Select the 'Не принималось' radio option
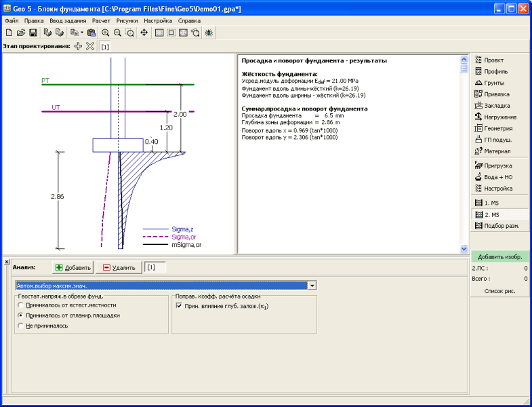Image resolution: width=532 pixels, height=407 pixels. pos(20,326)
